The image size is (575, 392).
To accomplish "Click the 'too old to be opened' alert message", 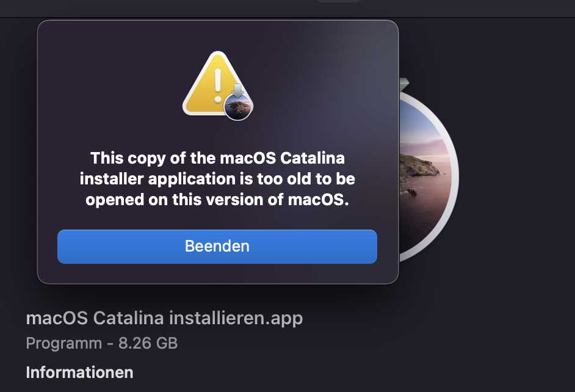I will [217, 180].
